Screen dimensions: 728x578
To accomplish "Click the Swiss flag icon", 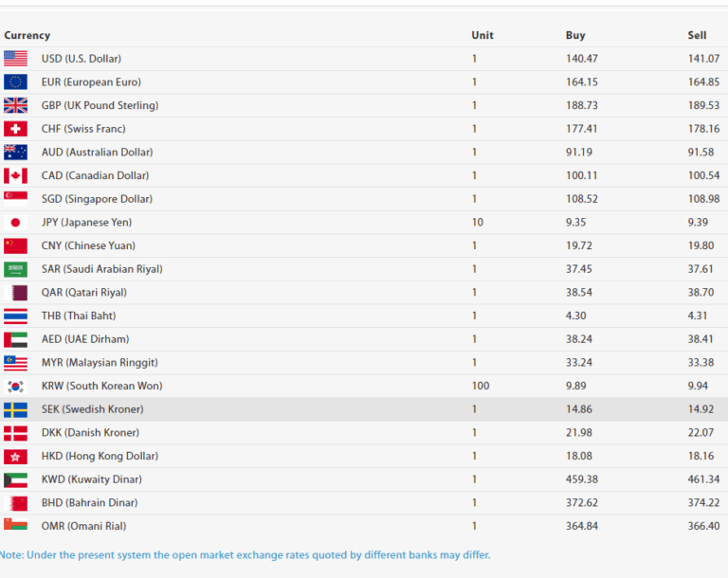I will [x=15, y=129].
